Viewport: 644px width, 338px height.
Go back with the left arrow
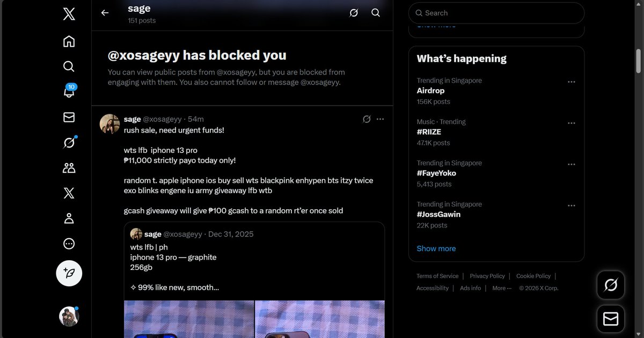[105, 13]
